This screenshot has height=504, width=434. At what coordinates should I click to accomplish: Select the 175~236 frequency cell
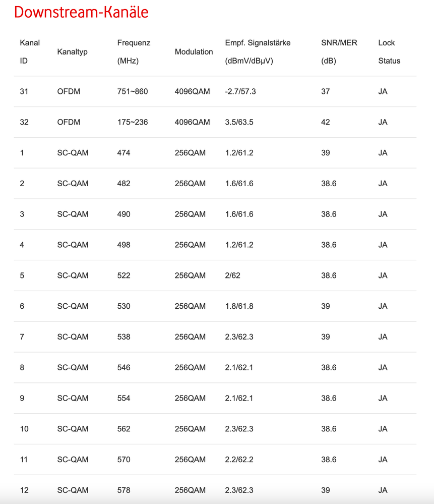[132, 122]
